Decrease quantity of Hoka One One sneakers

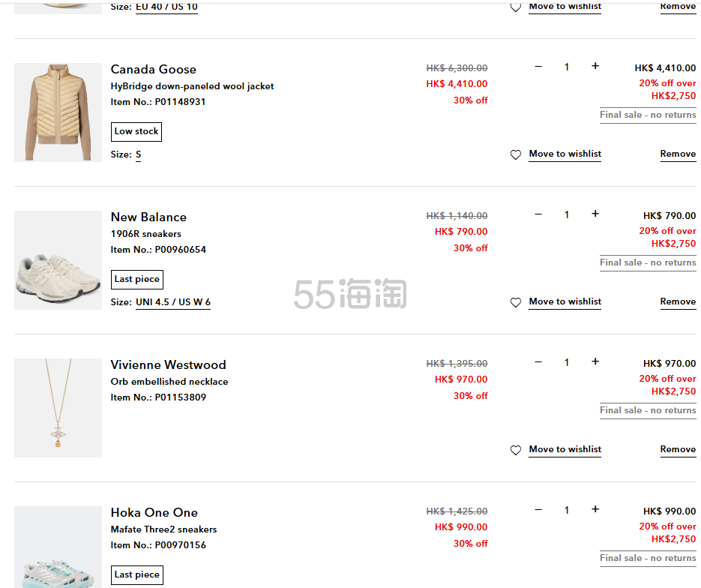[x=538, y=509]
